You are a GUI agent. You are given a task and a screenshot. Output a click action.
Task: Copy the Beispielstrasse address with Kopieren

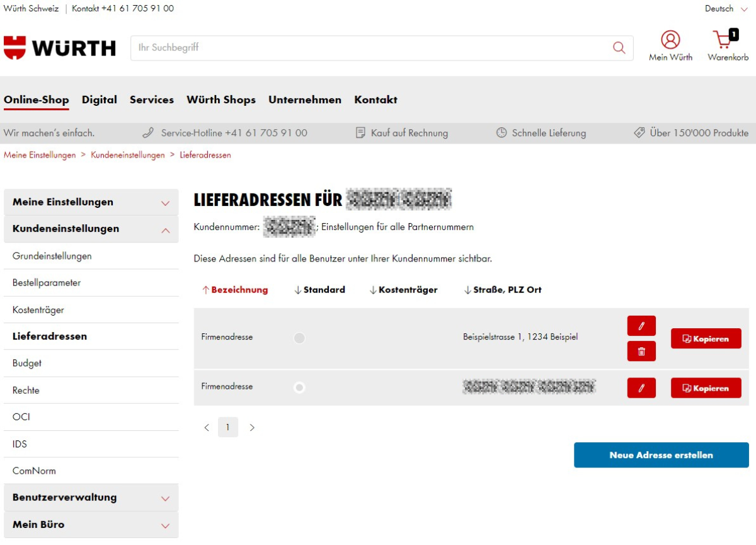pos(706,338)
